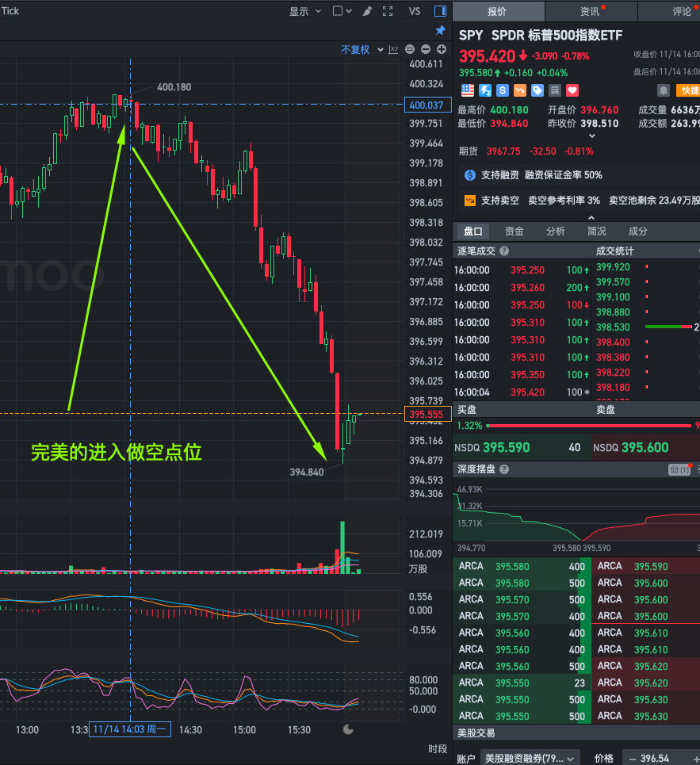Viewport: 700px width, 765px height.
Task: Click the lightning Level 2 icon
Action: point(485,90)
